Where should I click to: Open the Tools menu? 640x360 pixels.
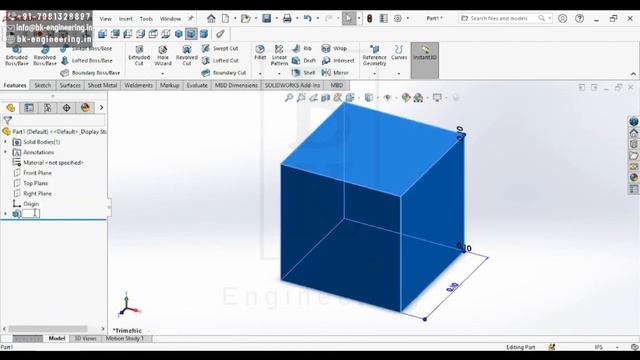click(x=146, y=19)
